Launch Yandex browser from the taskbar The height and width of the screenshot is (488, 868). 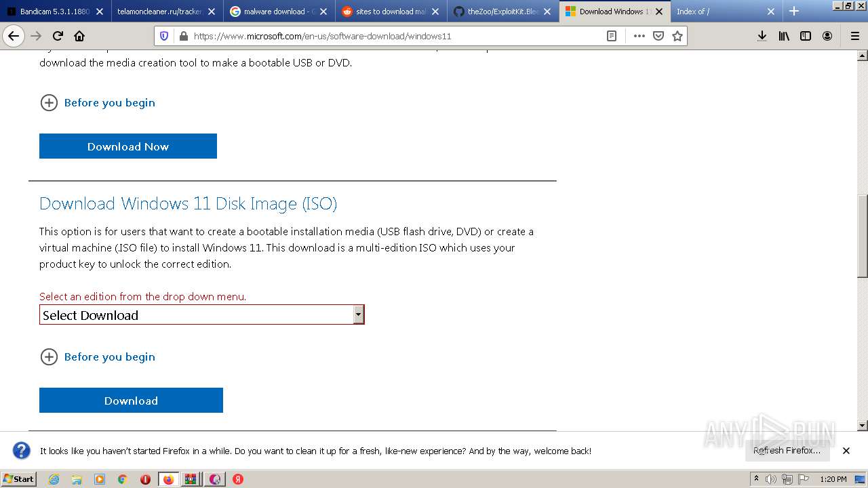pos(238,479)
